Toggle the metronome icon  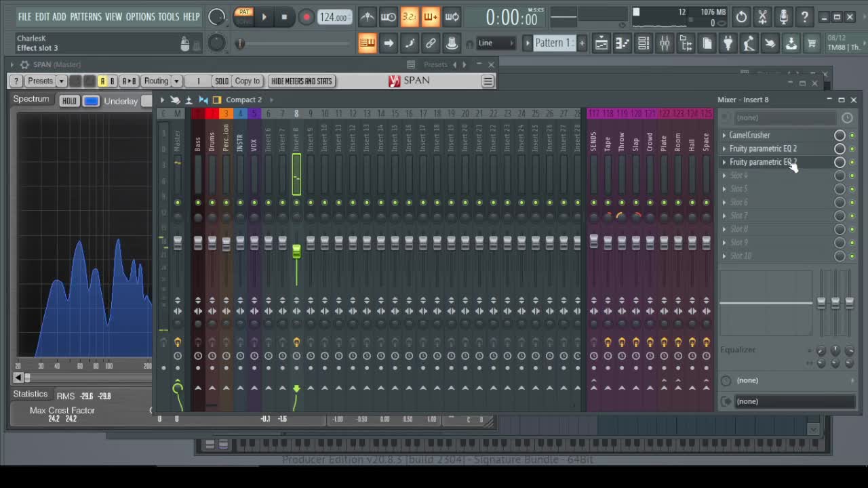[x=367, y=17]
